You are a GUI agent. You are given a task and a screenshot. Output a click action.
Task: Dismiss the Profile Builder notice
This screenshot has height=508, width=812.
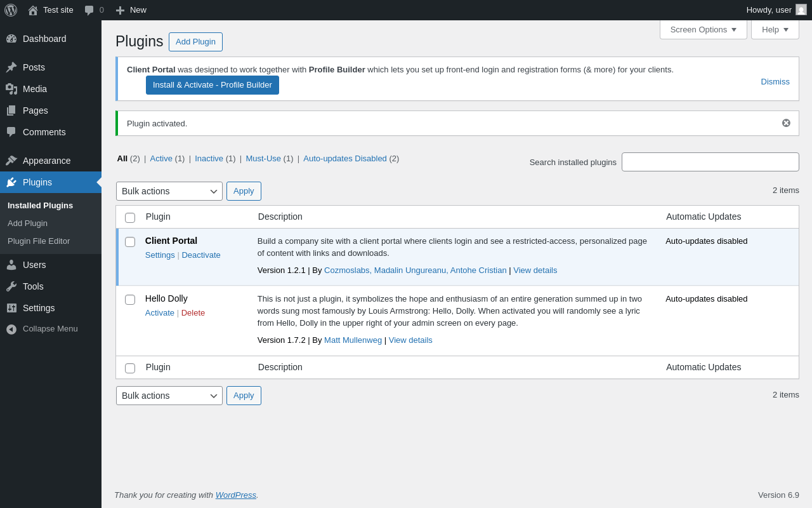(775, 82)
